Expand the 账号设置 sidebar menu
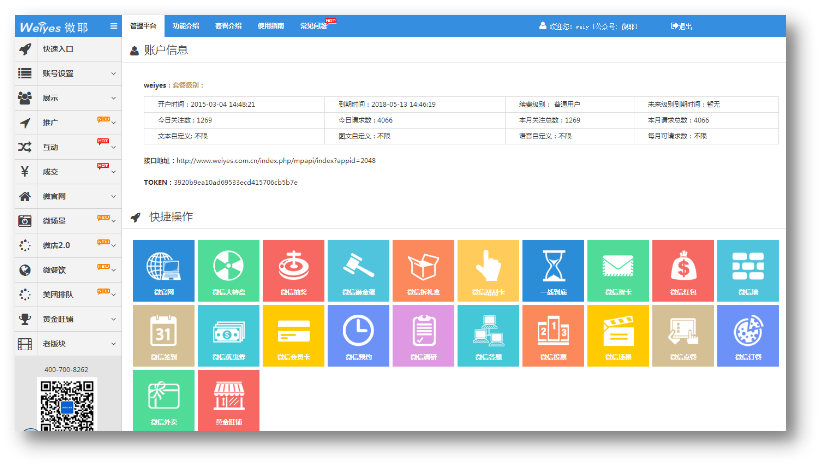823x468 pixels. tap(68, 73)
